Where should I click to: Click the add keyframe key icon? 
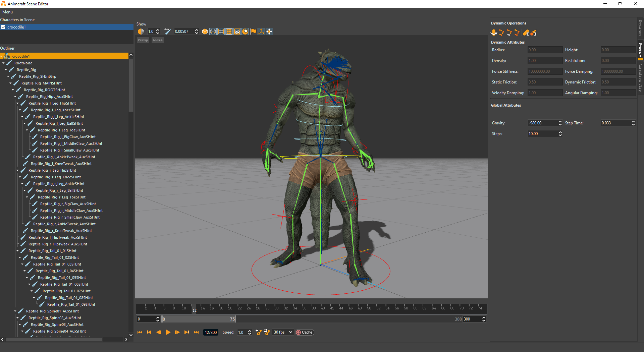point(258,332)
